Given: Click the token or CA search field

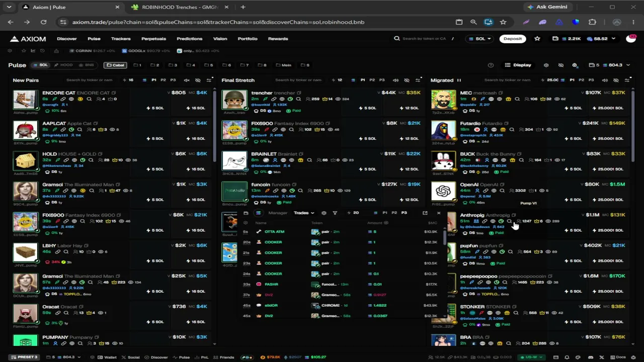Looking at the screenshot, I should pos(424,39).
